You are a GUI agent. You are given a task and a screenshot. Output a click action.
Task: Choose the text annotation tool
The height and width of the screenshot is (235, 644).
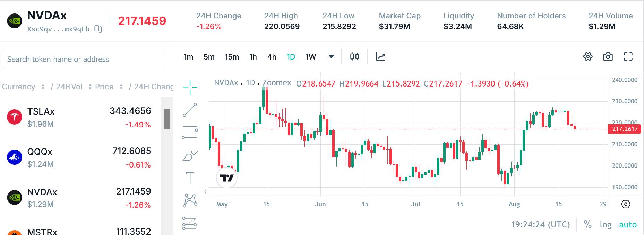point(190,178)
